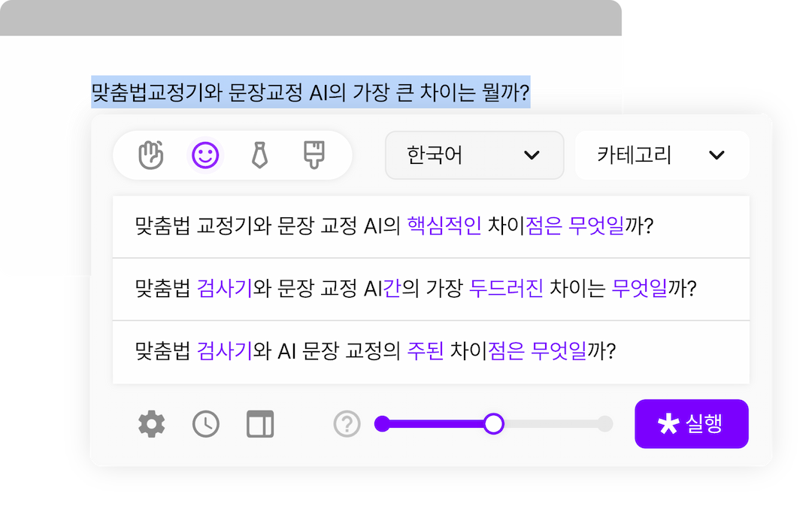Select the paint brush style icon
The width and height of the screenshot is (812, 506).
pyautogui.click(x=313, y=156)
